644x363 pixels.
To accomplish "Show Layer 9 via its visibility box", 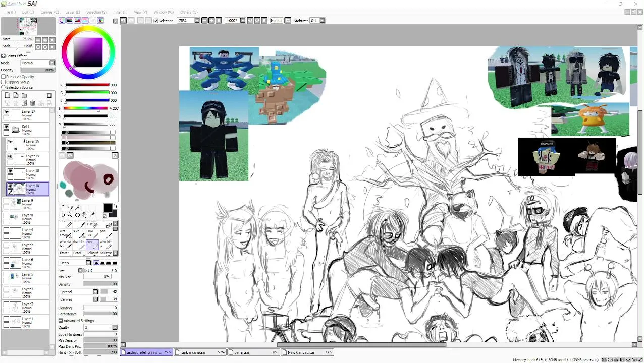I will 6,201.
